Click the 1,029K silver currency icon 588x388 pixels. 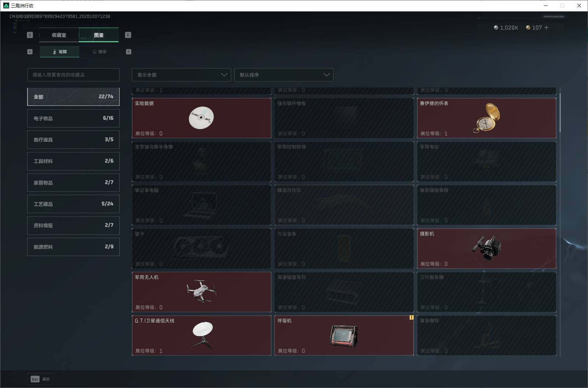(496, 28)
